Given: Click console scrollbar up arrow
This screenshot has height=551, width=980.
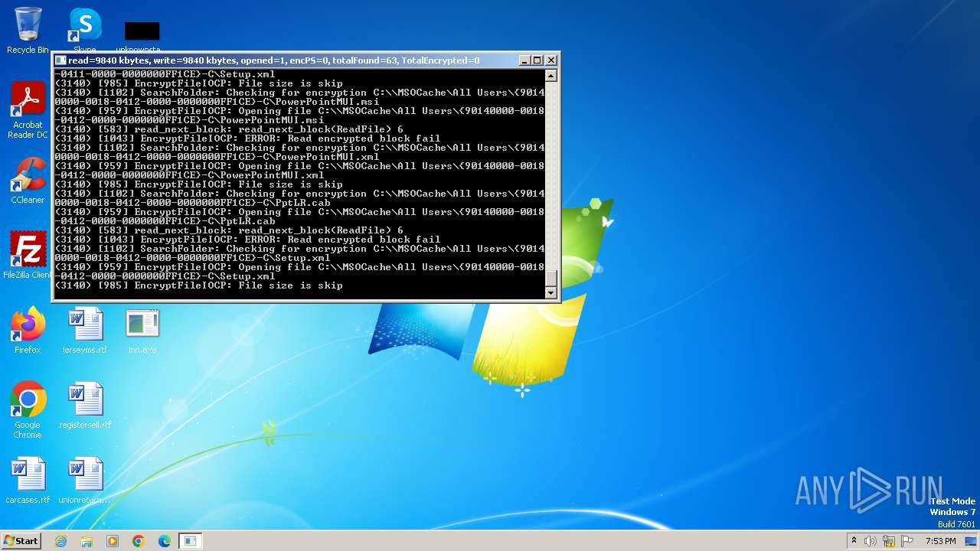Looking at the screenshot, I should click(x=550, y=75).
